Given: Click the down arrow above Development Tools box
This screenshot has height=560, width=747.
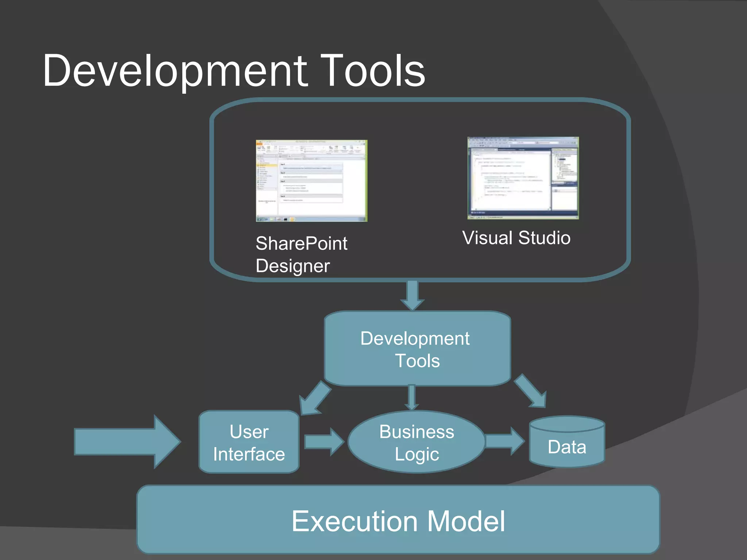Looking at the screenshot, I should [412, 295].
